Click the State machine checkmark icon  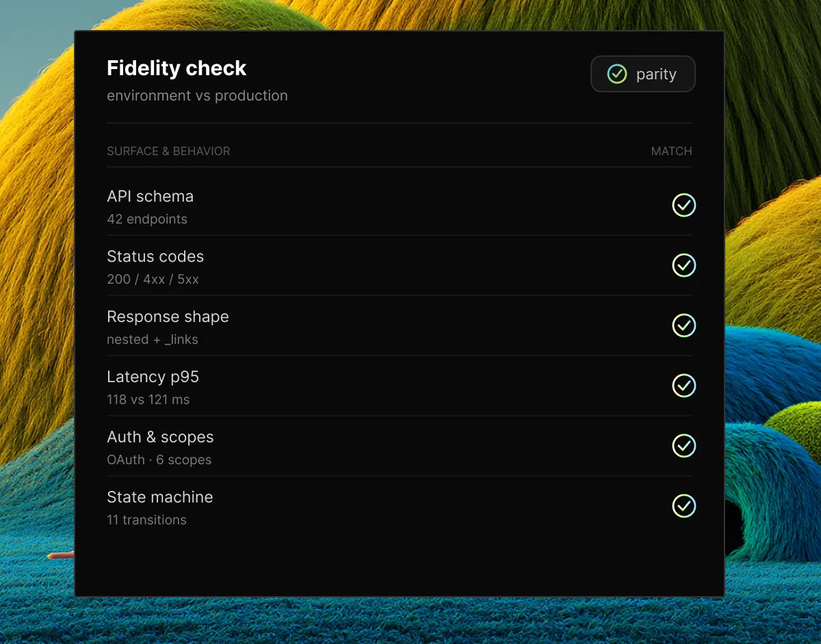(683, 506)
